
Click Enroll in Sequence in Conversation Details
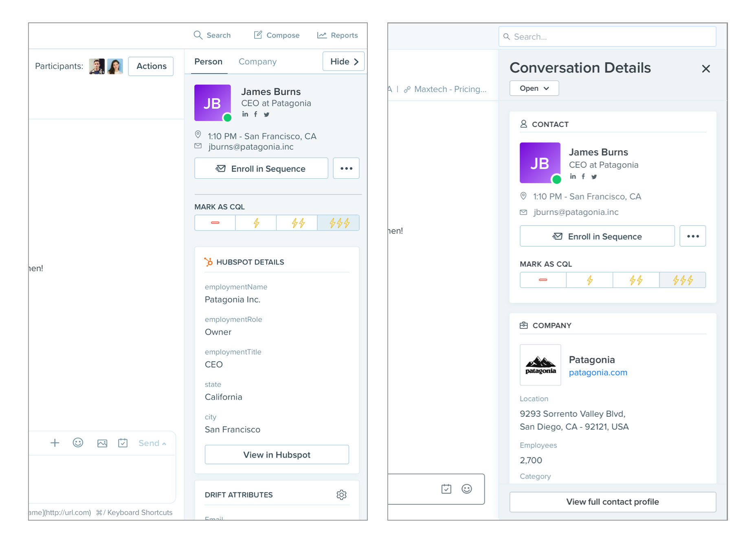pyautogui.click(x=597, y=236)
